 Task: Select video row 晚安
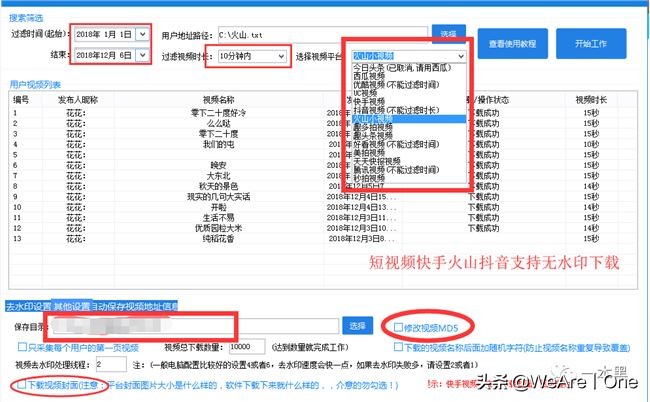pyautogui.click(x=218, y=165)
